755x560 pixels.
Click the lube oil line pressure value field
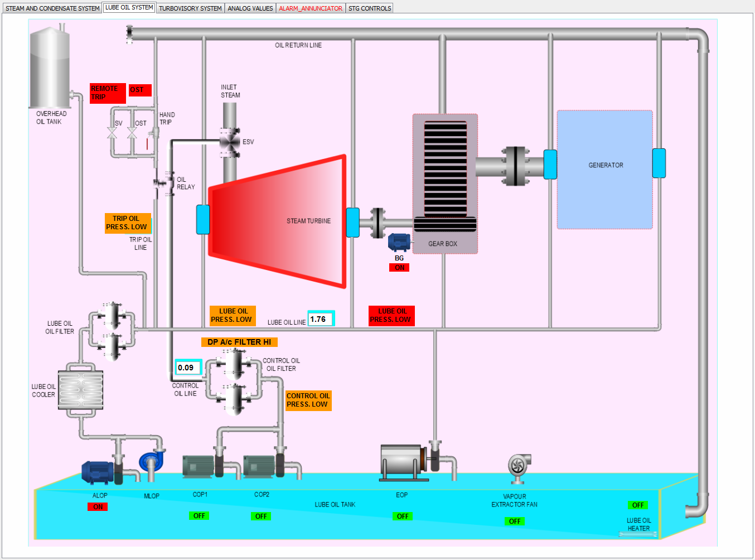pyautogui.click(x=321, y=319)
